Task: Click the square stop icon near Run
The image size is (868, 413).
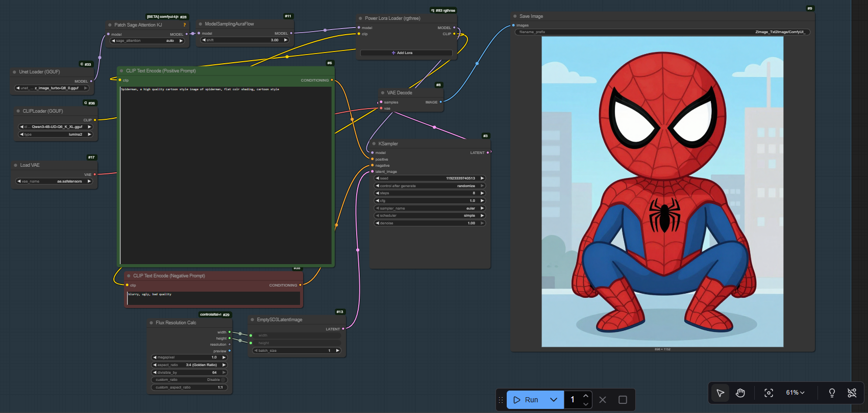Action: (x=623, y=400)
